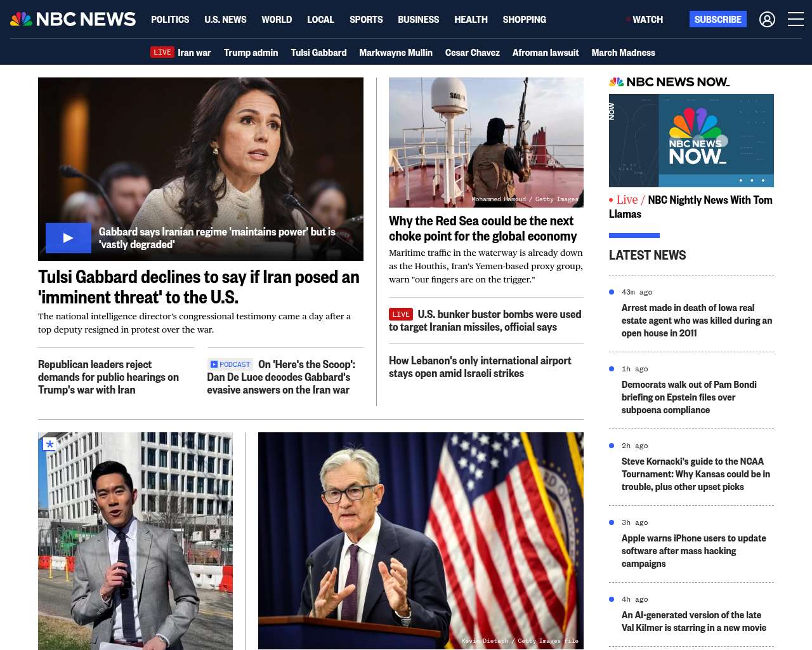
Task: Go to the Shopping section
Action: [x=524, y=20]
